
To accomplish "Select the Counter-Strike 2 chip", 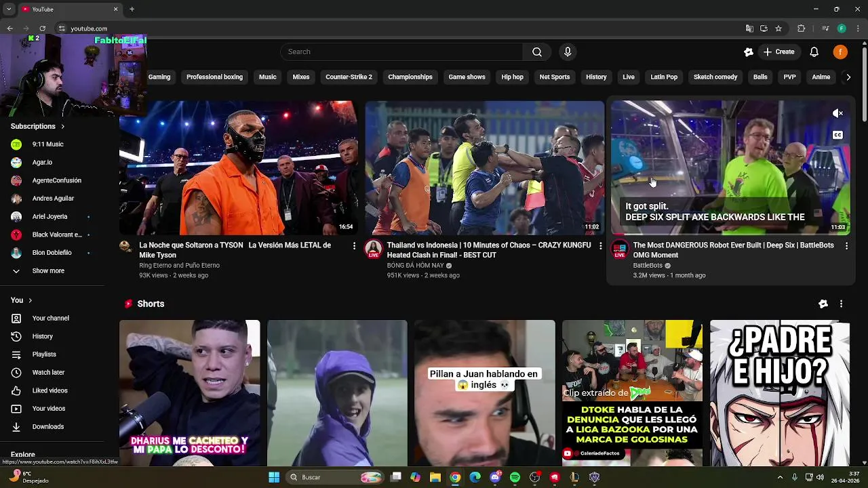I will pyautogui.click(x=349, y=77).
